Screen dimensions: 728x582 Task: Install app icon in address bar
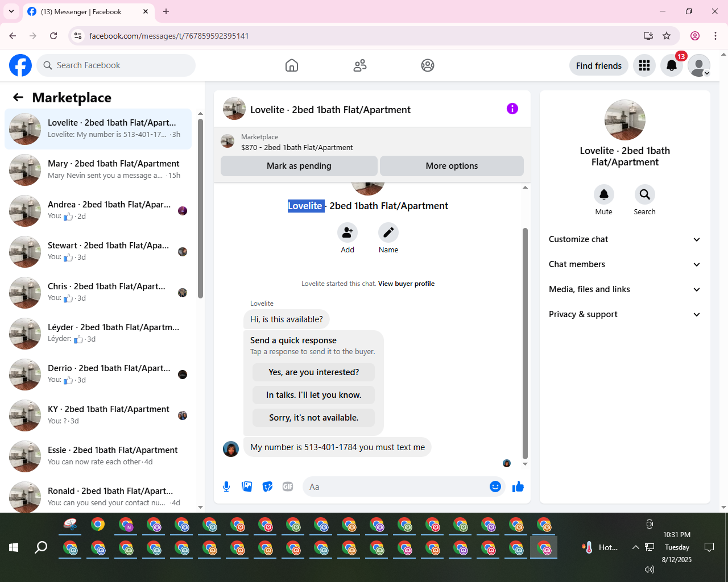(x=648, y=36)
